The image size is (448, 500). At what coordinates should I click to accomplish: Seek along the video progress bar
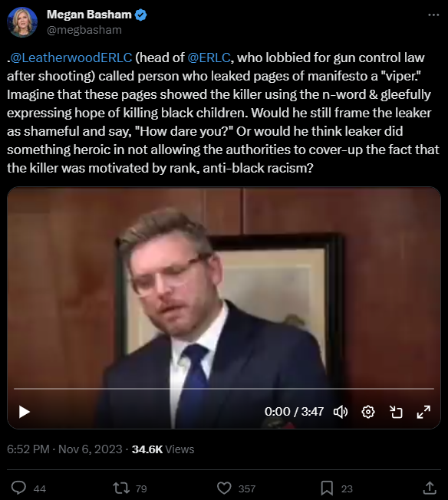[224, 389]
